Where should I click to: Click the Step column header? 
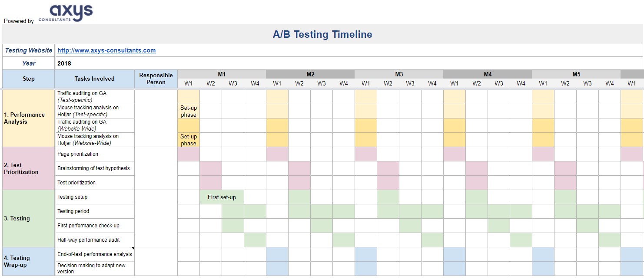(x=29, y=79)
